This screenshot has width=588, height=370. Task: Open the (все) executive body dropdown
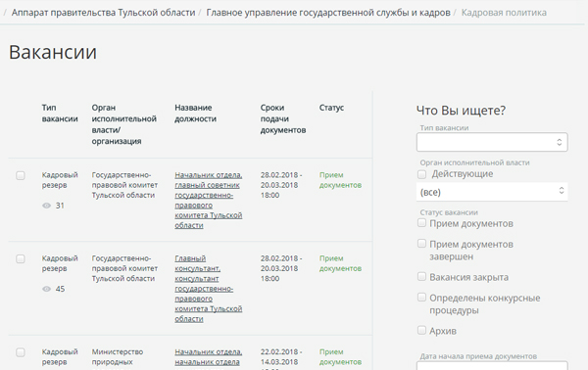coord(492,192)
